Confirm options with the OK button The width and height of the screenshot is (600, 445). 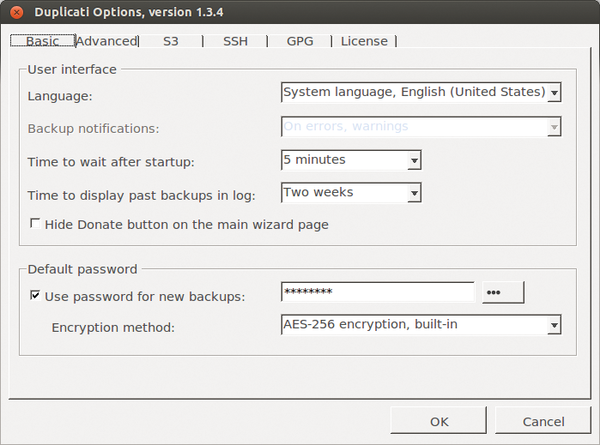click(x=439, y=421)
